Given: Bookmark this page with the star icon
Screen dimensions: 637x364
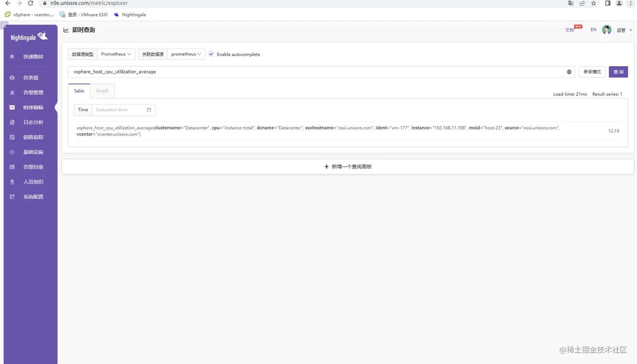Looking at the screenshot, I should coord(594,3).
